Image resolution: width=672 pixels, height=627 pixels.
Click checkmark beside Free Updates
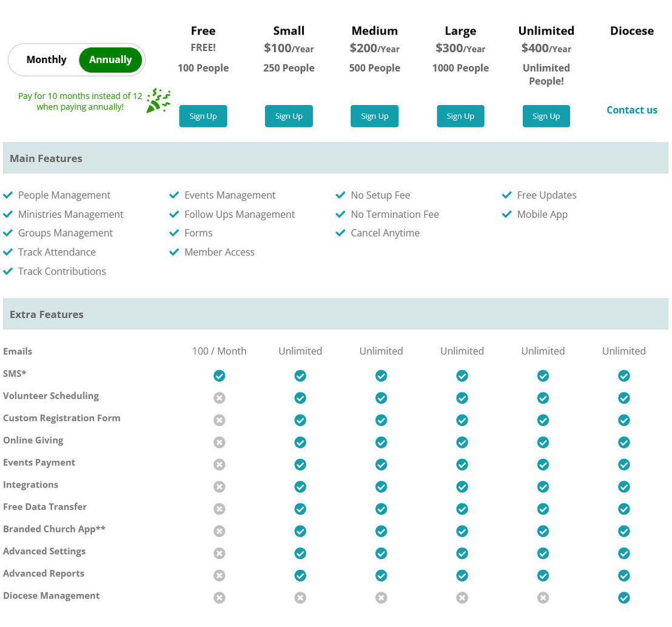506,195
